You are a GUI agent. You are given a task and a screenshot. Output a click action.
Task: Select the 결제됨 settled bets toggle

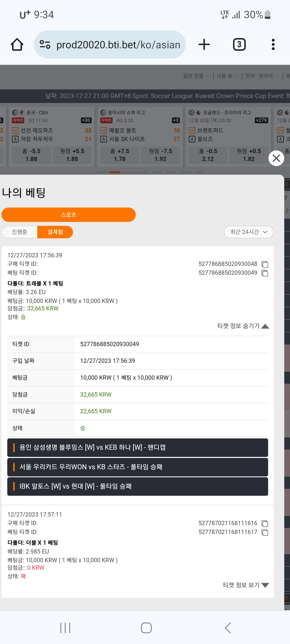tap(55, 232)
